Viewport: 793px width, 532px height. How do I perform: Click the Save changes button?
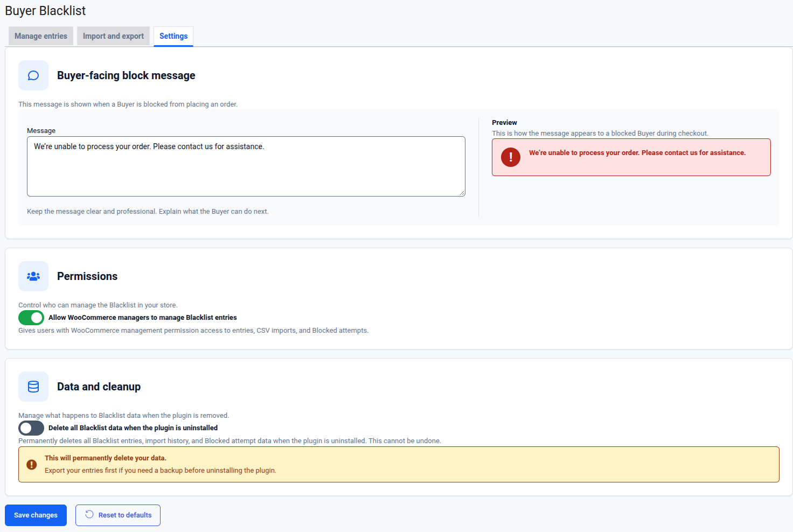pyautogui.click(x=36, y=515)
